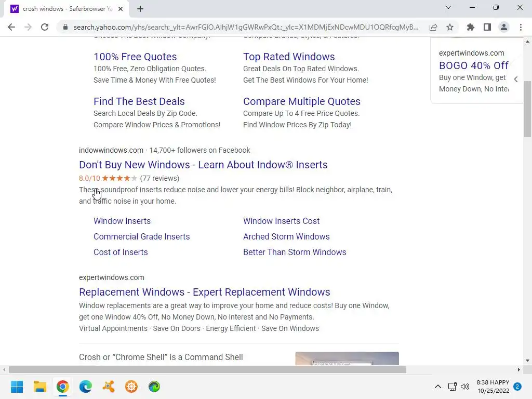Close the crosh windows tab
The width and height of the screenshot is (532, 399).
coord(121,9)
